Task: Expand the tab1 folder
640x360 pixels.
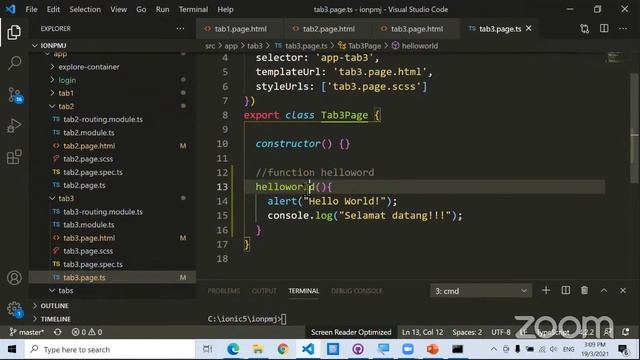Action: coord(66,93)
